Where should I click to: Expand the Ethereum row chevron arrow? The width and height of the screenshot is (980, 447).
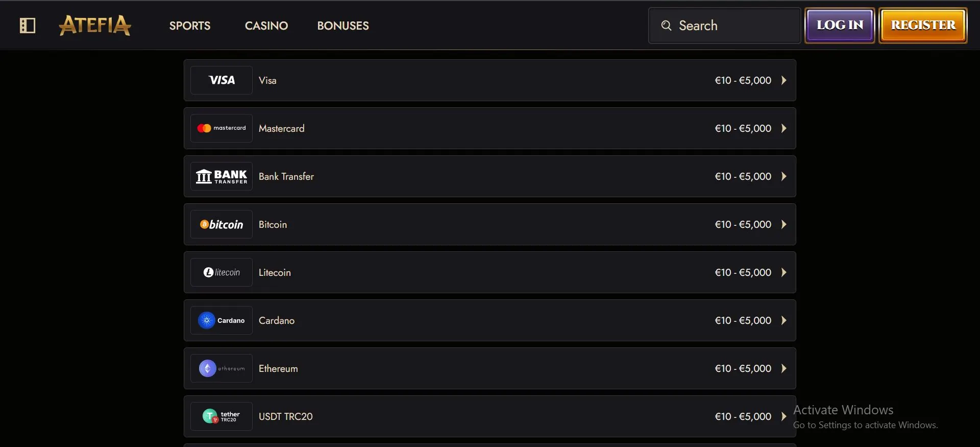pos(784,368)
